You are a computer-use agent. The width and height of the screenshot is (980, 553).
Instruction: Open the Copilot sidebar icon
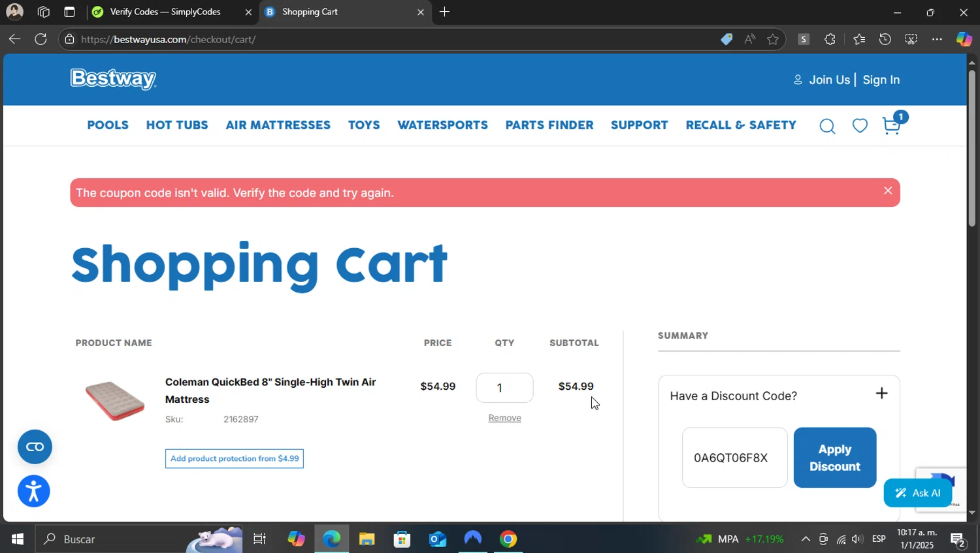pos(964,39)
